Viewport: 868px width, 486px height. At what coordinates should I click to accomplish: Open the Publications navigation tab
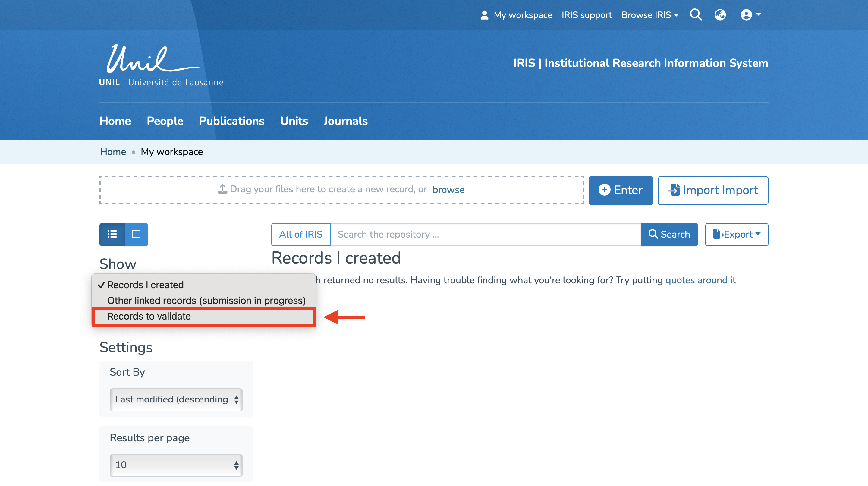click(x=231, y=121)
